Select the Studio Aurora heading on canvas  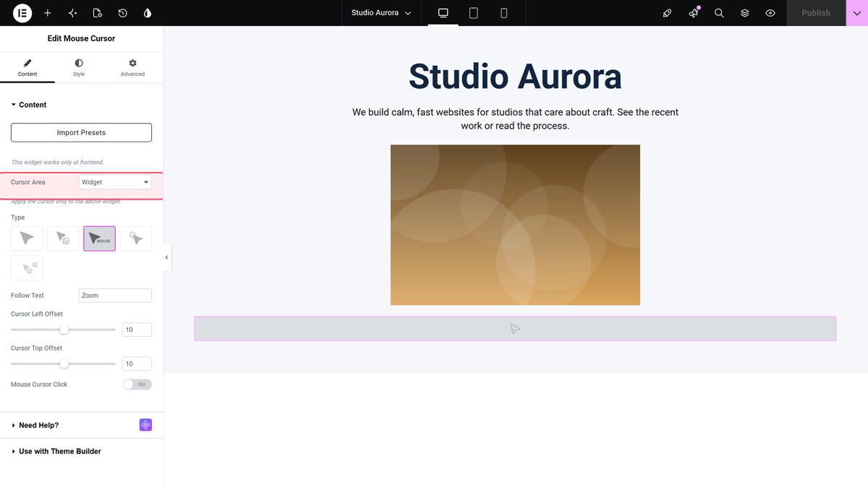[515, 76]
